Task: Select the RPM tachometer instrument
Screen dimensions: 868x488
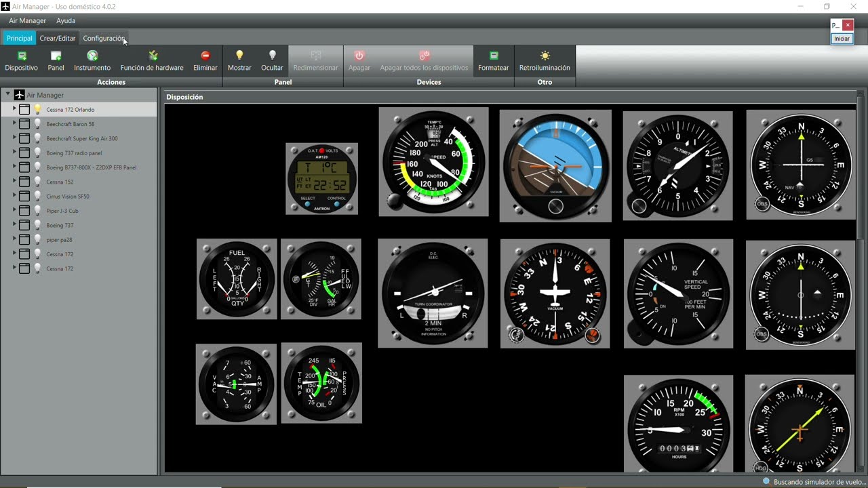Action: (x=678, y=424)
